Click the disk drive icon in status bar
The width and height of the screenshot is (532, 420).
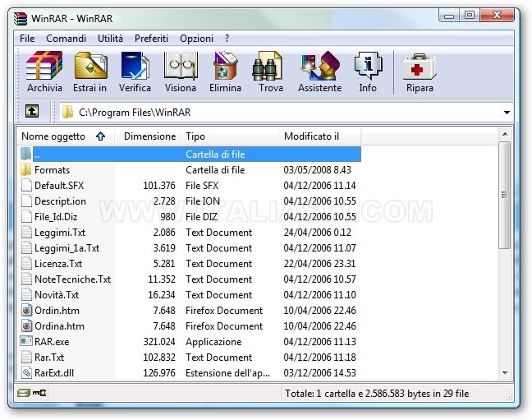(24, 393)
